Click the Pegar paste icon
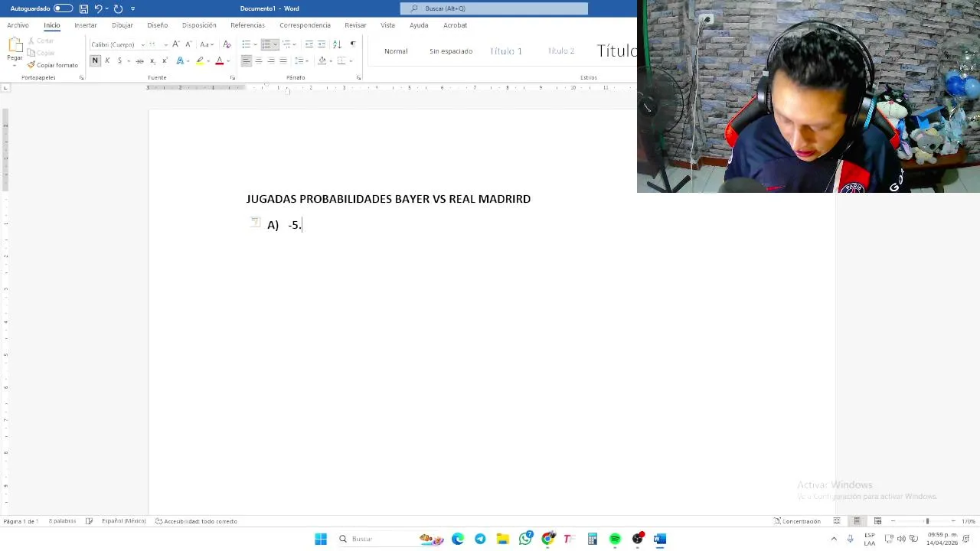Screen dimensions: 980x551 15,45
